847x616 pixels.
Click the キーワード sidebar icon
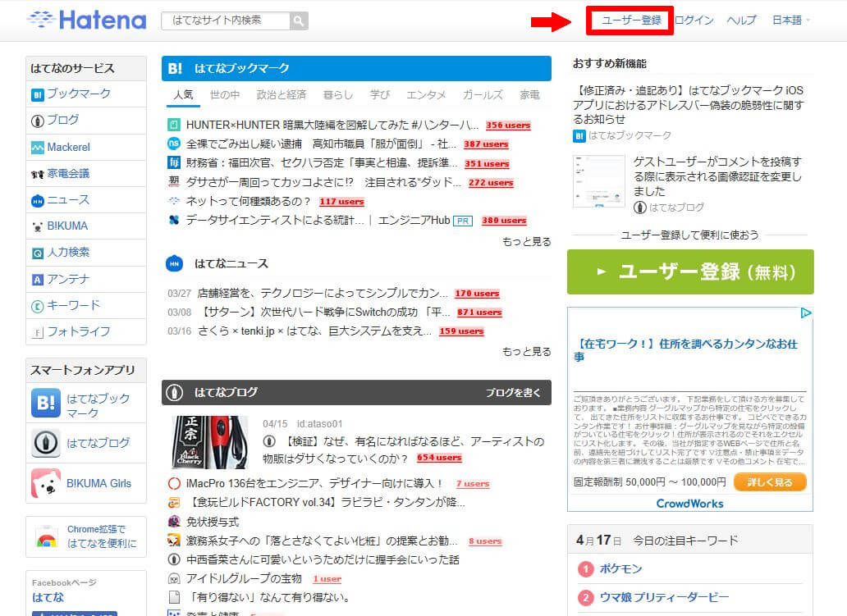tap(37, 306)
